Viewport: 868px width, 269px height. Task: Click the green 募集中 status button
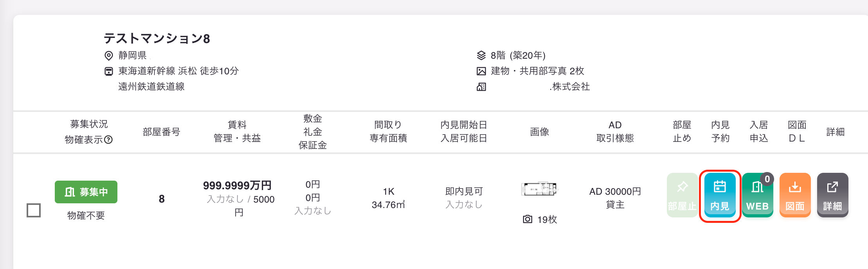pyautogui.click(x=86, y=192)
